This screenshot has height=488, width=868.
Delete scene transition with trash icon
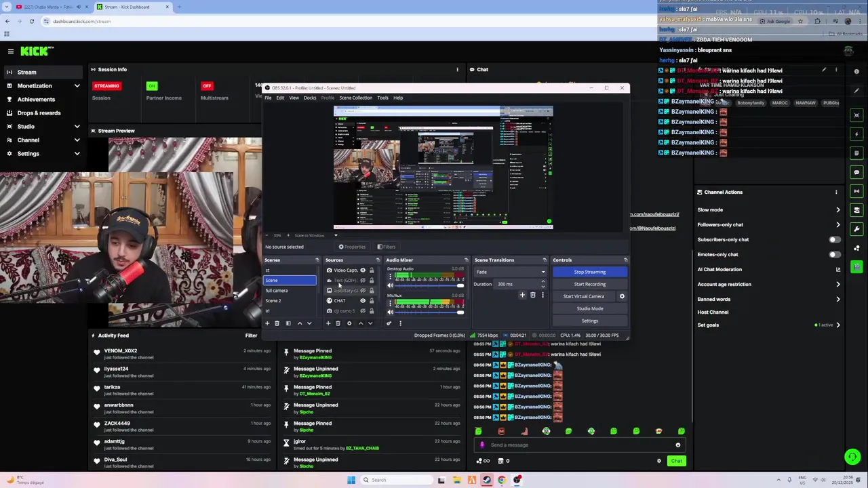point(532,295)
